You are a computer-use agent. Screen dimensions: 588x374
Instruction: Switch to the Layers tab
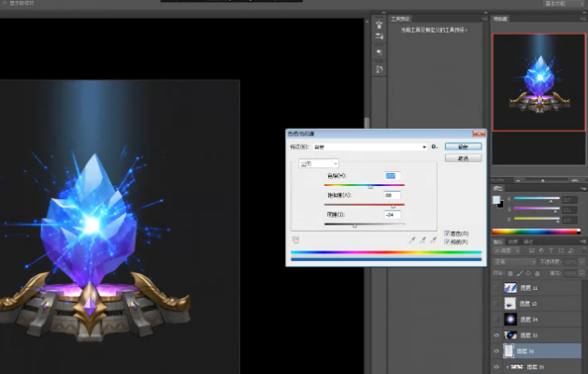pos(498,241)
